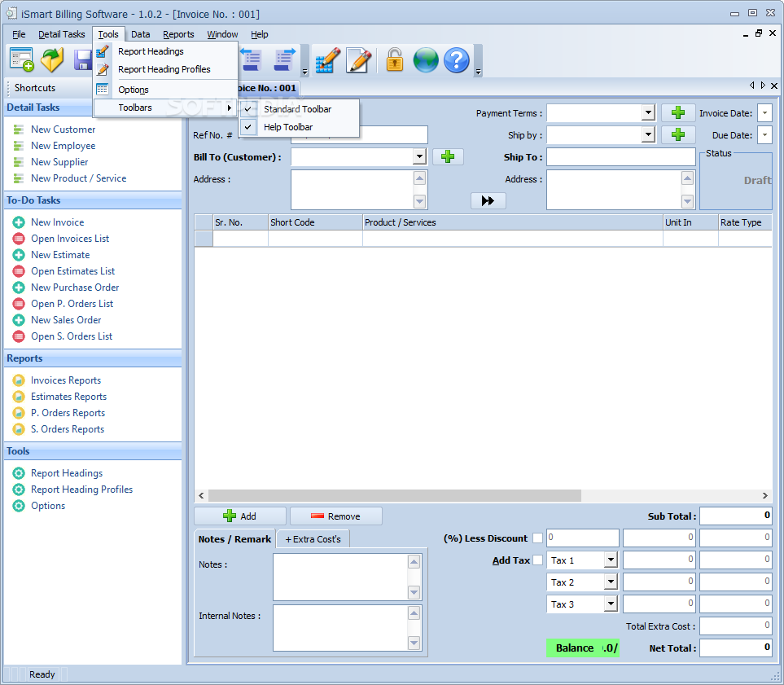Screen dimensions: 784x685
Task: Click the Internal Notes text area
Action: (x=340, y=628)
